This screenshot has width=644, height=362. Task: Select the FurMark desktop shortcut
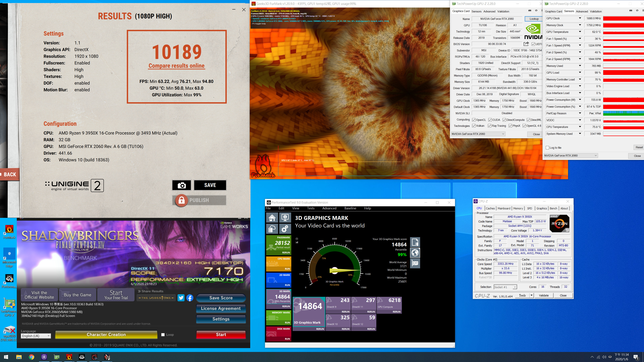[x=9, y=232]
